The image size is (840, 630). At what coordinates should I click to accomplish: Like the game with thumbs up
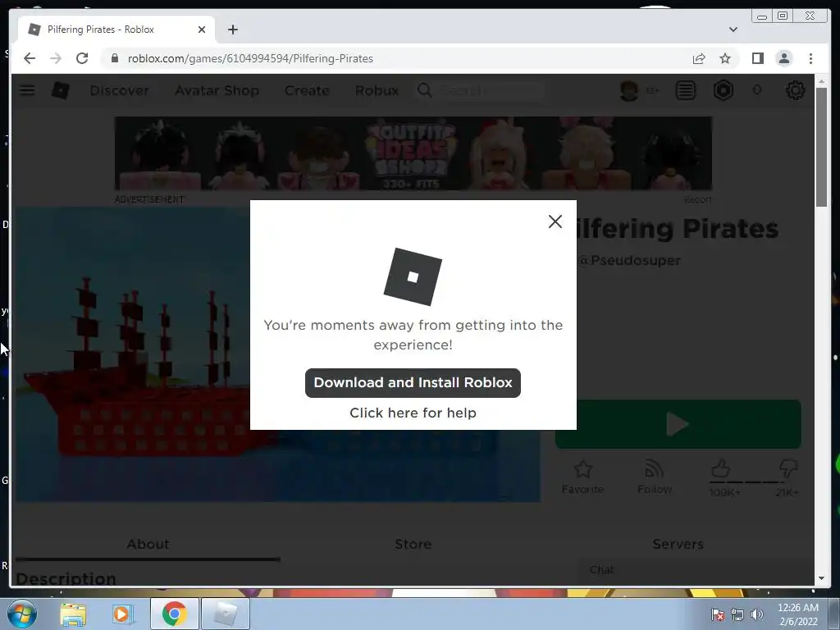720,469
